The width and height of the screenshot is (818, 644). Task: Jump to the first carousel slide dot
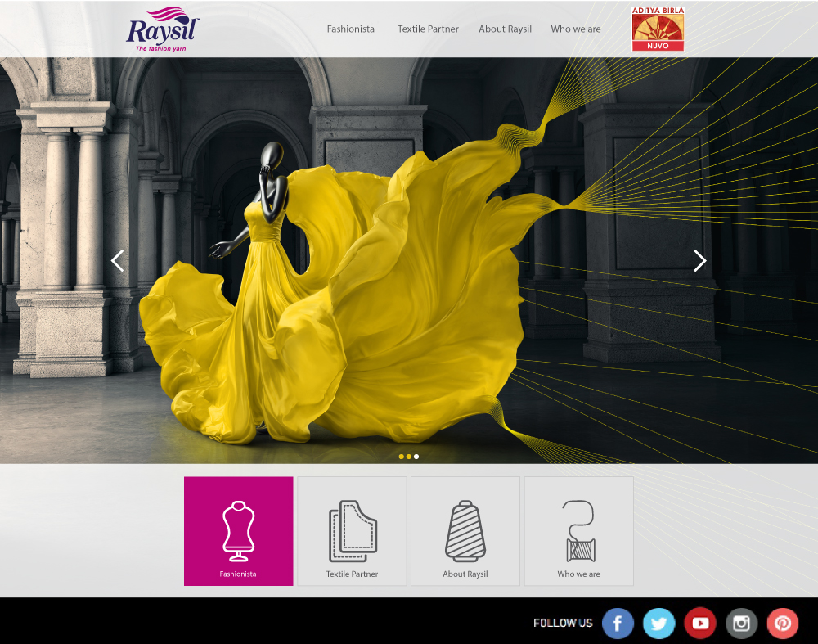pyautogui.click(x=401, y=457)
